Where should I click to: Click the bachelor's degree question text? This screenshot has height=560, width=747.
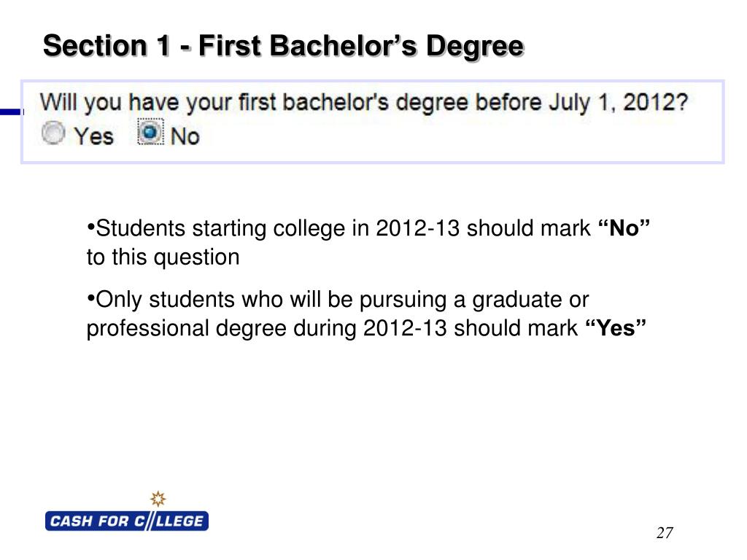click(364, 103)
